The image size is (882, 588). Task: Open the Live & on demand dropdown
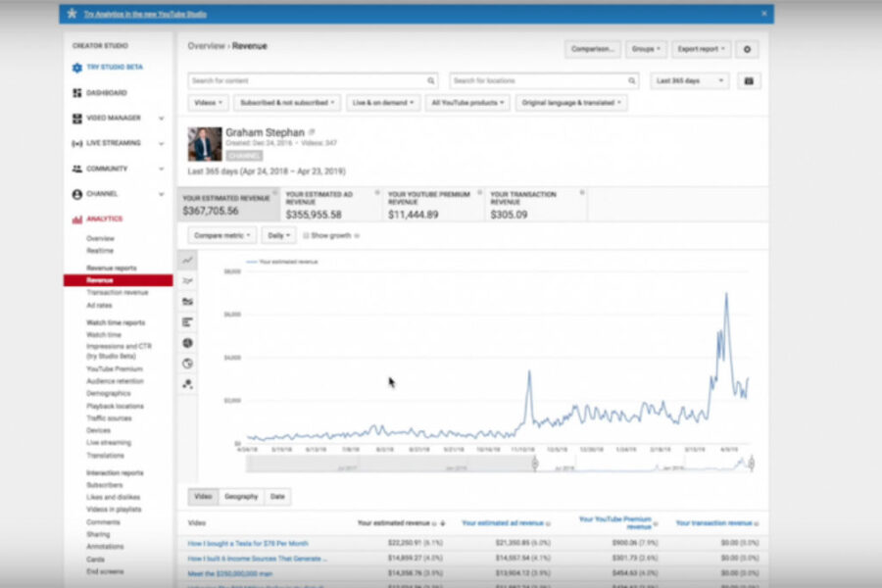383,103
